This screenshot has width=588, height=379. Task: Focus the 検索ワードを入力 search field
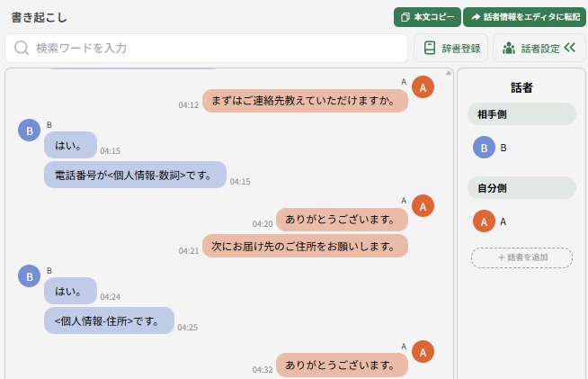tap(206, 48)
